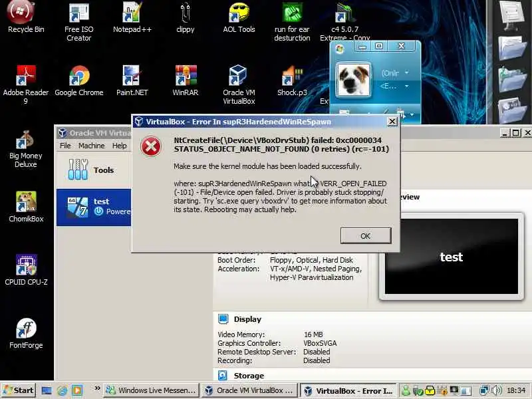Click the '16 MB' video memory value
This screenshot has height=399, width=532.
(x=313, y=334)
